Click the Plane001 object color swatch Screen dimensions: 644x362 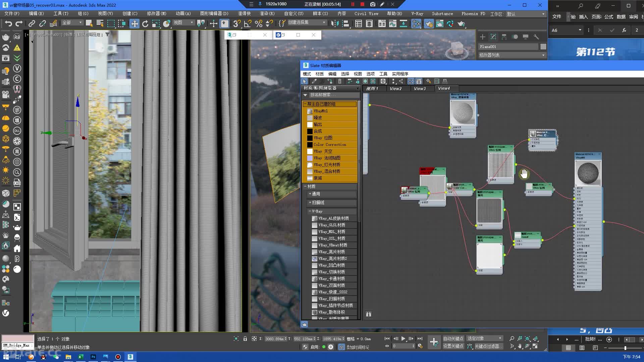coord(543,47)
